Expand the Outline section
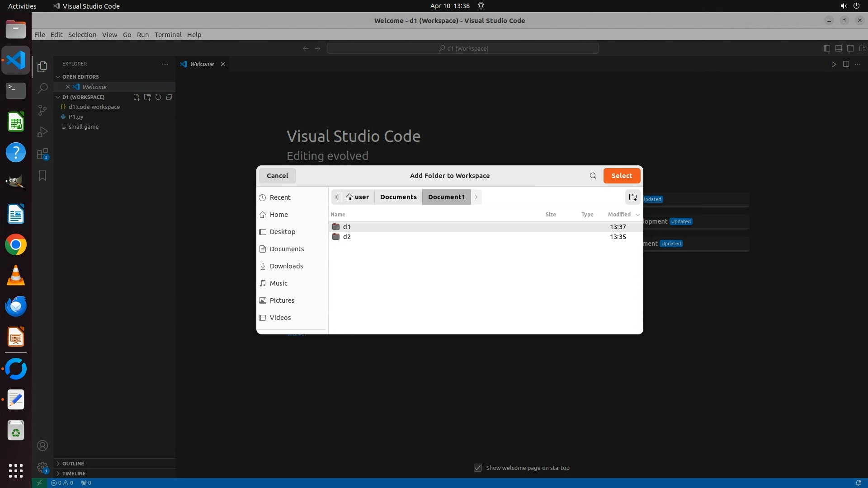 coord(73,463)
